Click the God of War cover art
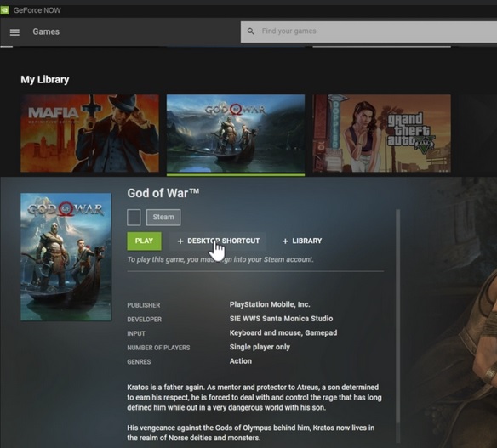 coord(66,257)
